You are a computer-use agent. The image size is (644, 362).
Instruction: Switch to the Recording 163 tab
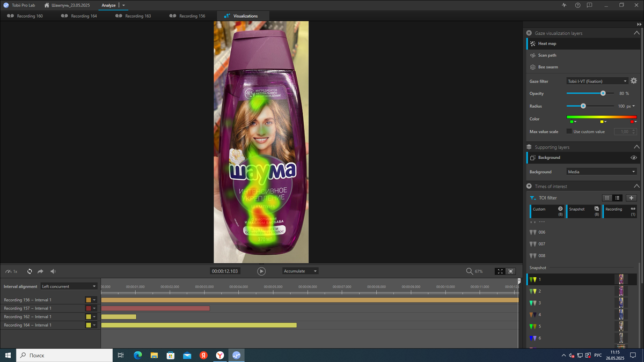point(133,16)
